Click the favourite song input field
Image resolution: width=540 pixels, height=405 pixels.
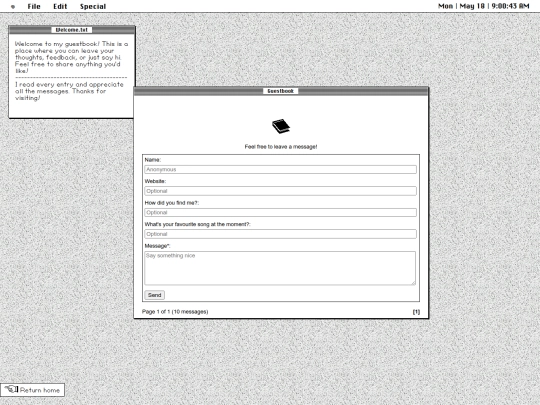280,234
